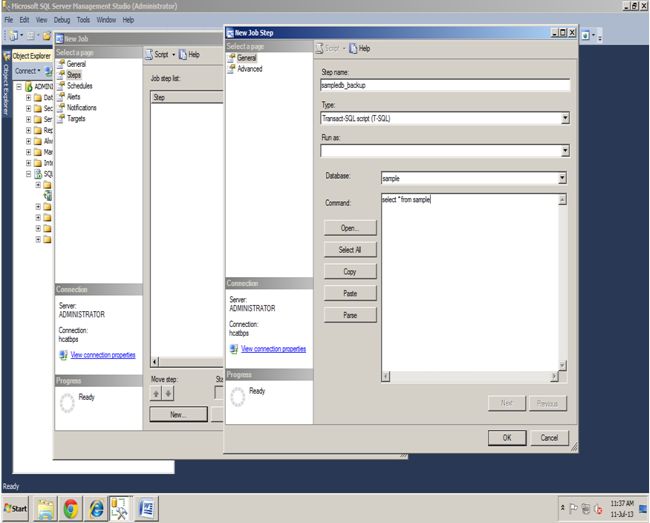Select the ADMIN server icon in tree
This screenshot has width=650, height=523.
(x=29, y=87)
